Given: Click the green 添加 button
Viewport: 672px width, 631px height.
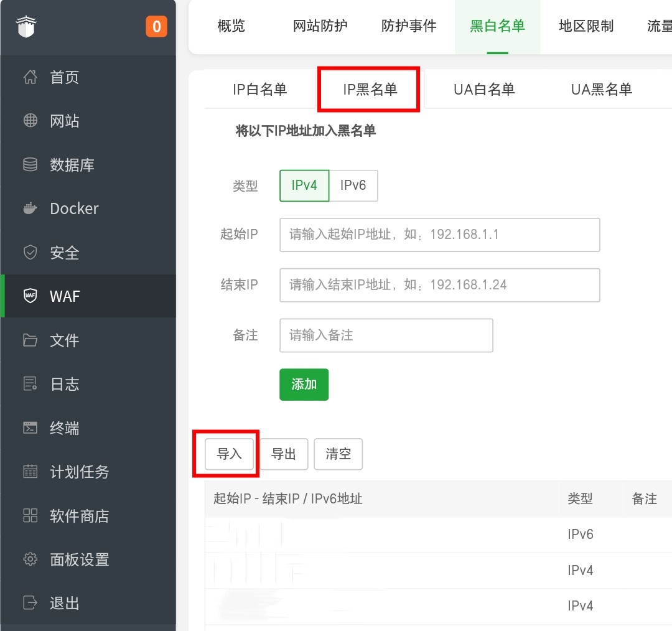Looking at the screenshot, I should 304,385.
